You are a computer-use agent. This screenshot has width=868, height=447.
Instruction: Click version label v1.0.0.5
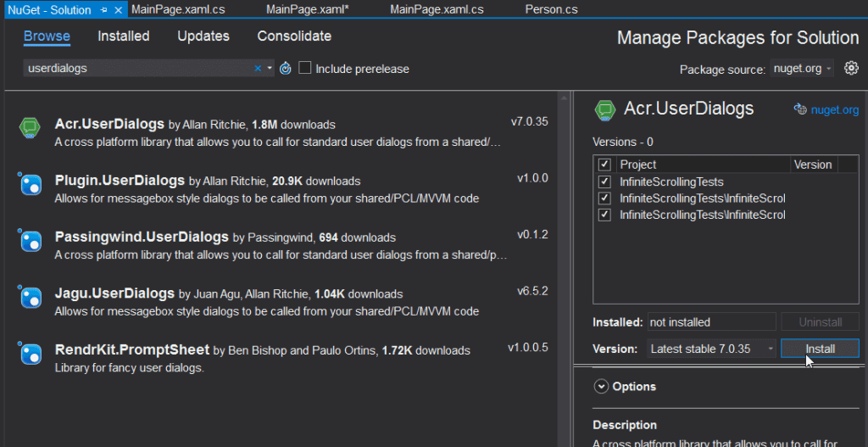(528, 348)
